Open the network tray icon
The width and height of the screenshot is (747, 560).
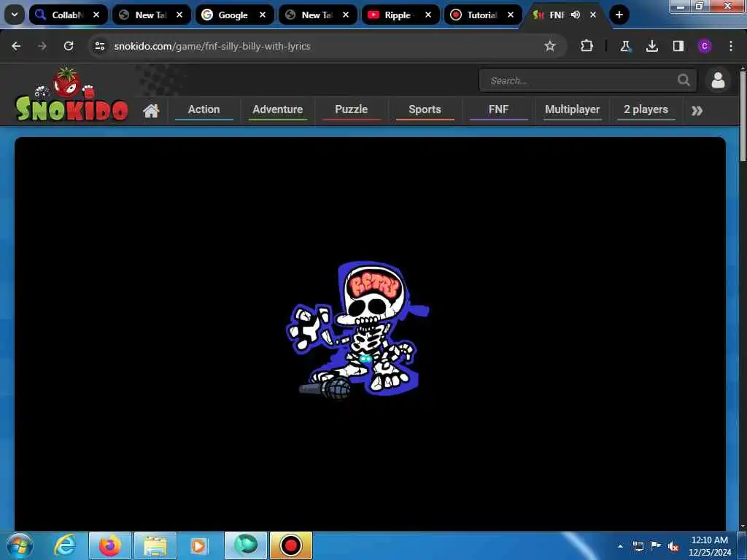[x=638, y=546]
